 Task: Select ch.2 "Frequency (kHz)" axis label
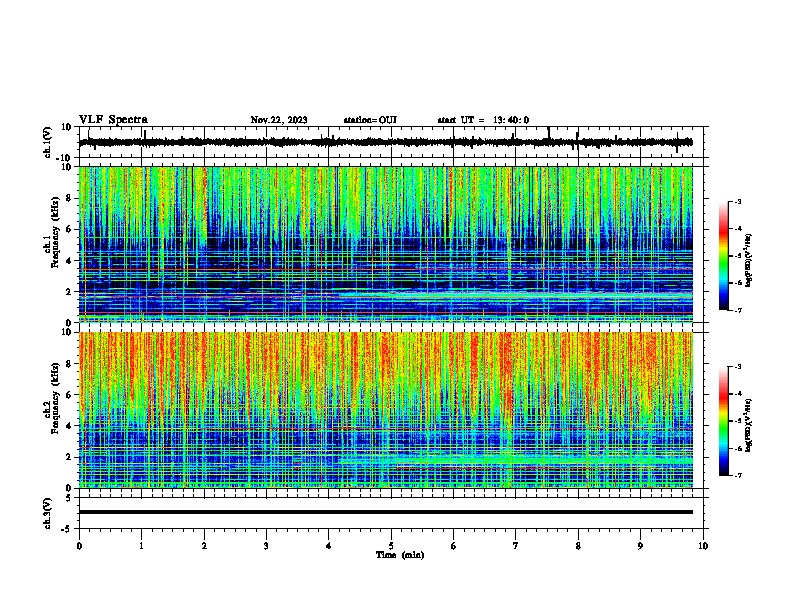pos(56,398)
